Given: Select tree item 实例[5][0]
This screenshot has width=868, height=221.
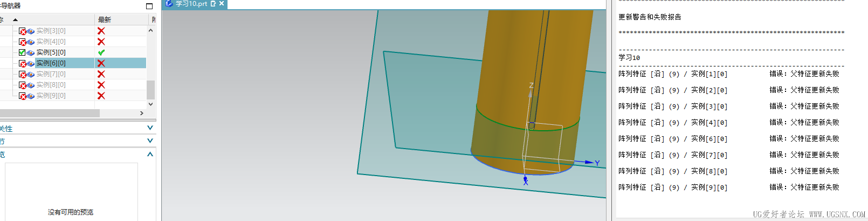Looking at the screenshot, I should click(51, 52).
